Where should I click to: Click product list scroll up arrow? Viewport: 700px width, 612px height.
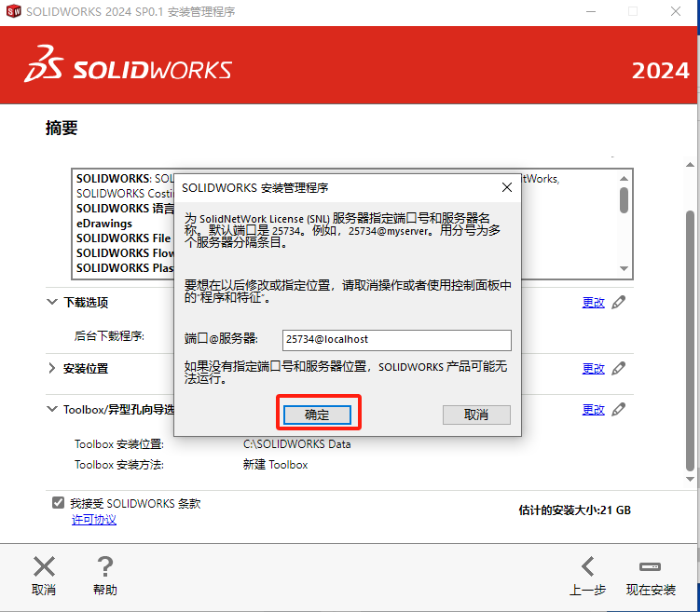(625, 179)
